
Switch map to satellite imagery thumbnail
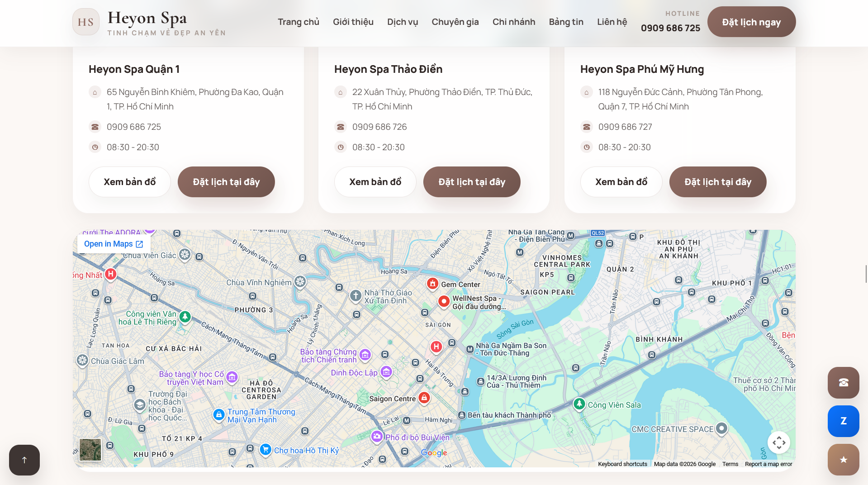tap(90, 449)
